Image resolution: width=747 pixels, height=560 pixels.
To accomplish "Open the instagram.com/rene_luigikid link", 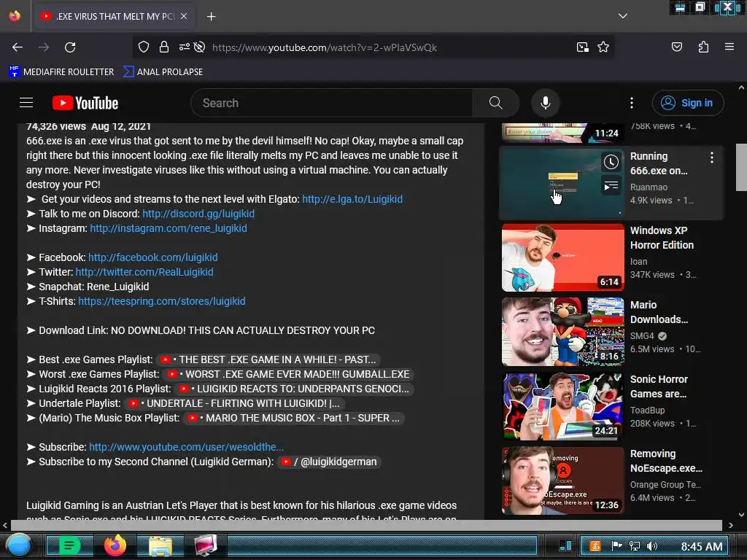I will coord(169,228).
